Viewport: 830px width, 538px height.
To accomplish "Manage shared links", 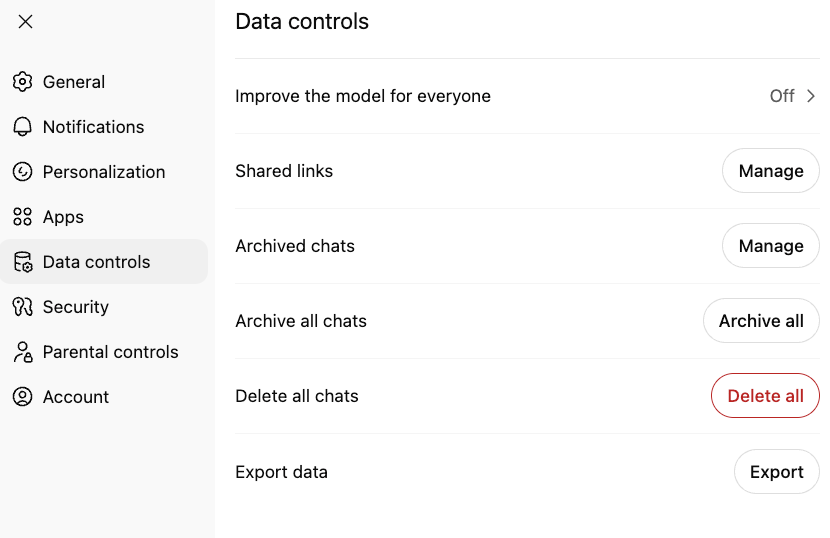I will coord(770,171).
